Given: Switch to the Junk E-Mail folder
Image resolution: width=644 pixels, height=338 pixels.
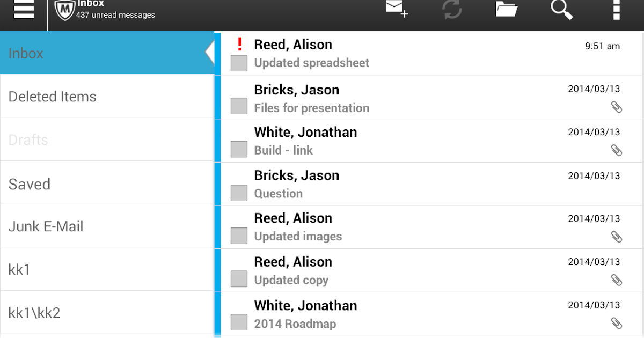Looking at the screenshot, I should pyautogui.click(x=46, y=226).
